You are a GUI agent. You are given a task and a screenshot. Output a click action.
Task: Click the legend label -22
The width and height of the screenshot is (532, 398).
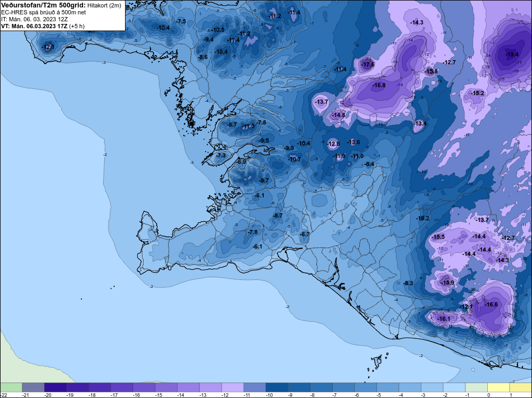(x=3, y=395)
